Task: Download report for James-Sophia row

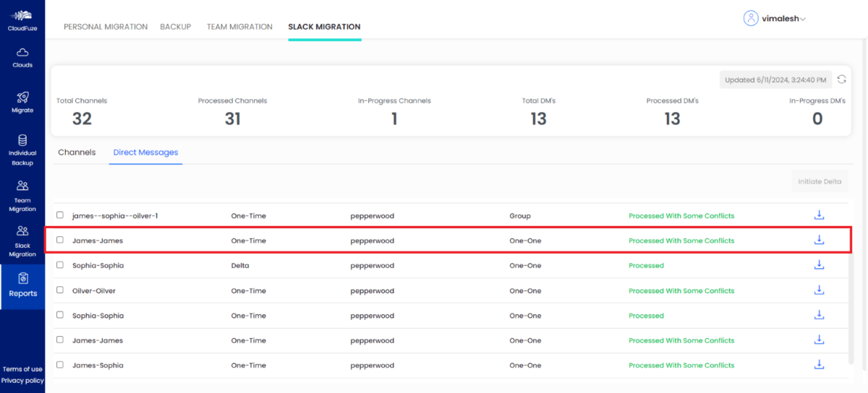Action: pyautogui.click(x=819, y=365)
